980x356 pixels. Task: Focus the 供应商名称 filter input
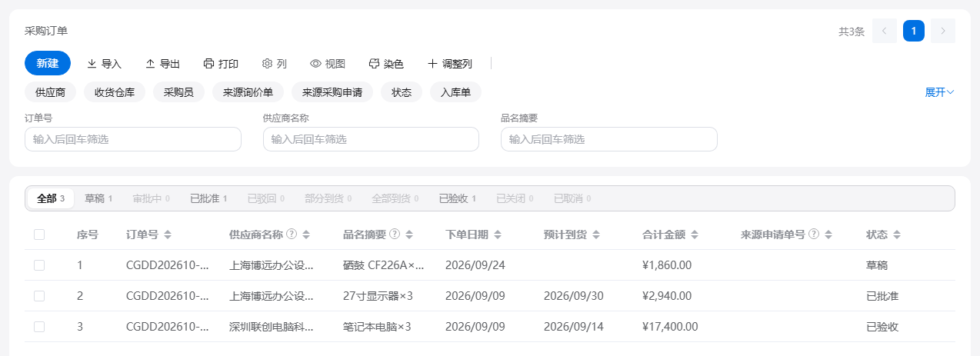[x=371, y=139]
